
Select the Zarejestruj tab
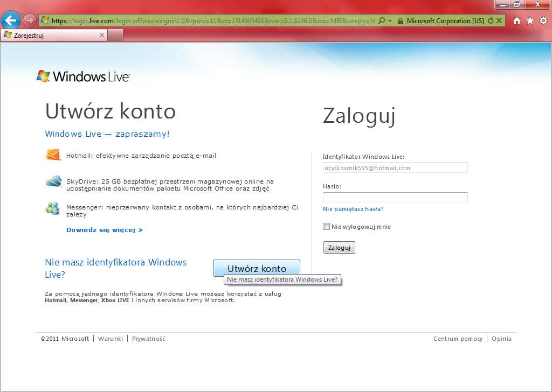[53, 35]
